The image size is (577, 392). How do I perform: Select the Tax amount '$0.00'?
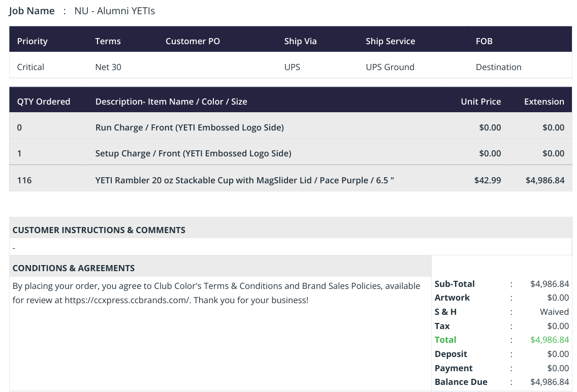tap(558, 326)
